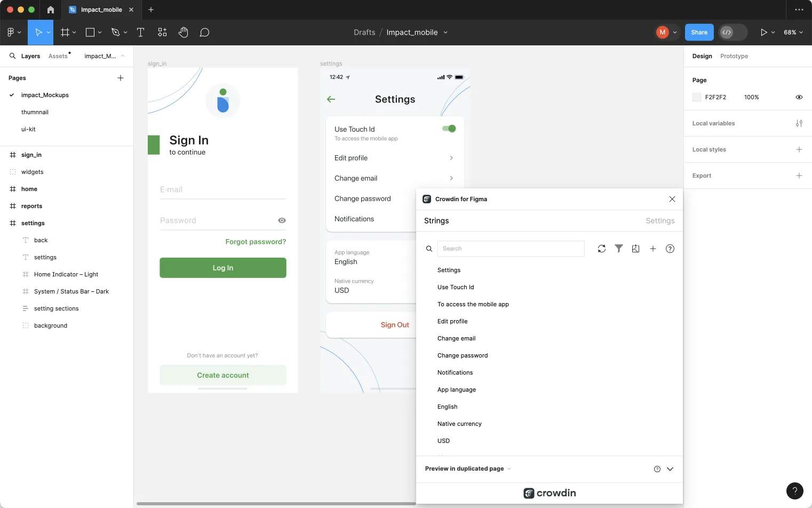Image resolution: width=812 pixels, height=508 pixels.
Task: Click the Forgot password? link
Action: (256, 242)
